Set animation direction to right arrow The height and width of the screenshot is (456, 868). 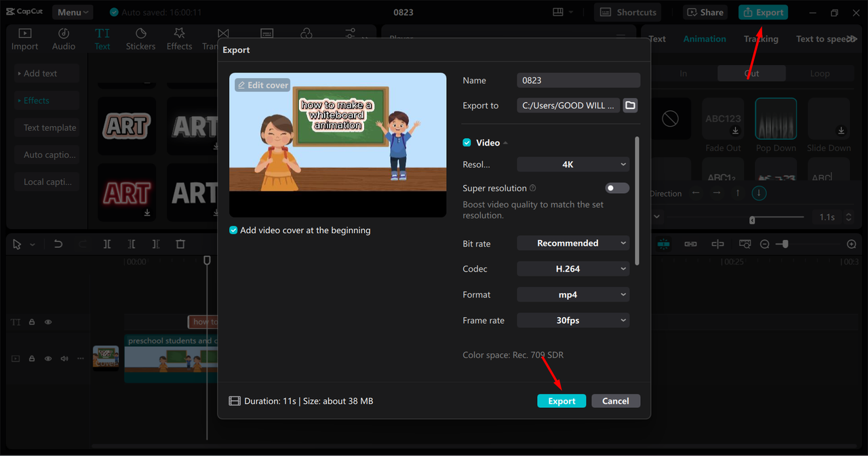tap(717, 193)
